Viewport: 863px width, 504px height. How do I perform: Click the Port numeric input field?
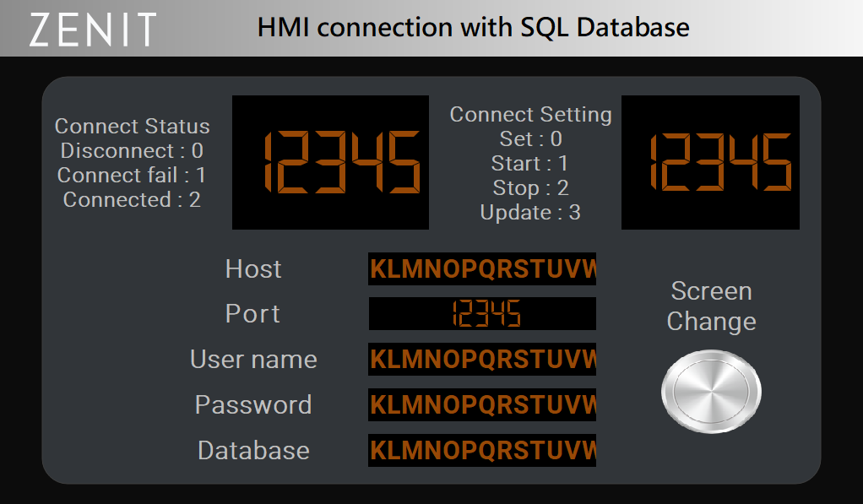coord(482,313)
